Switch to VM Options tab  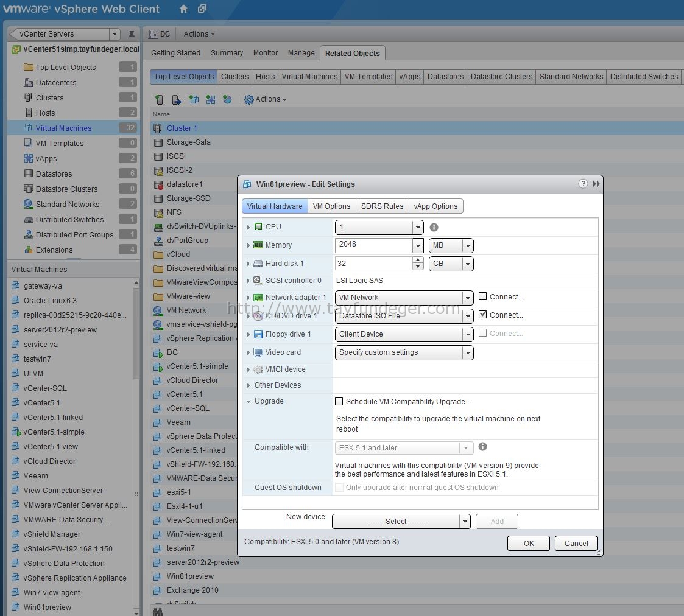tap(331, 206)
